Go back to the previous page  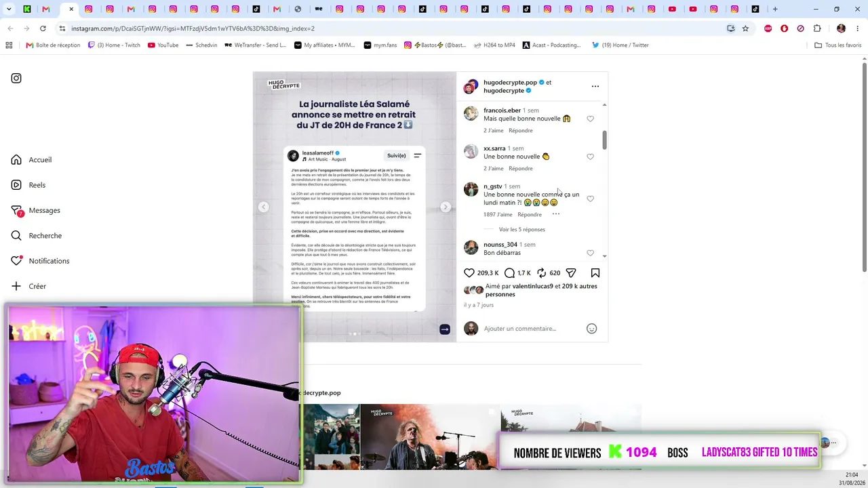coord(10,28)
